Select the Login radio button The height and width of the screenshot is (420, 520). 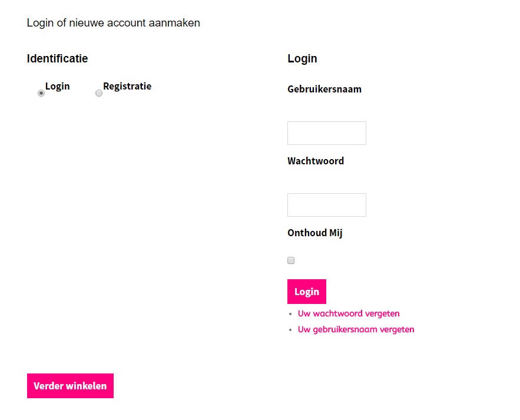(x=41, y=93)
